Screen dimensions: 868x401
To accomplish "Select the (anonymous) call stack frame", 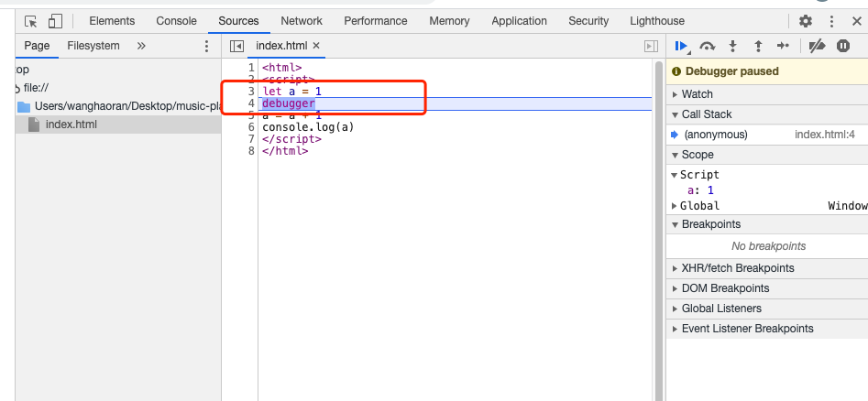I will click(767, 135).
